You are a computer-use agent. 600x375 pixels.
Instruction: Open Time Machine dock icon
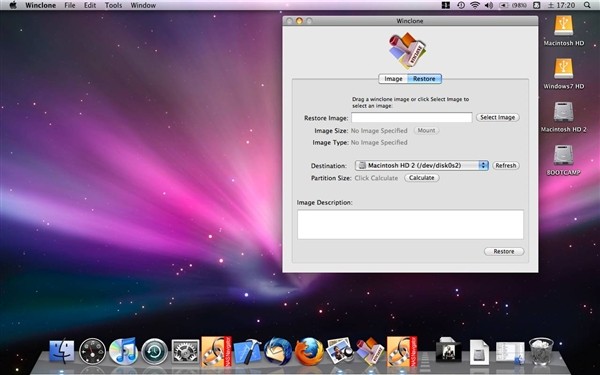coord(155,351)
